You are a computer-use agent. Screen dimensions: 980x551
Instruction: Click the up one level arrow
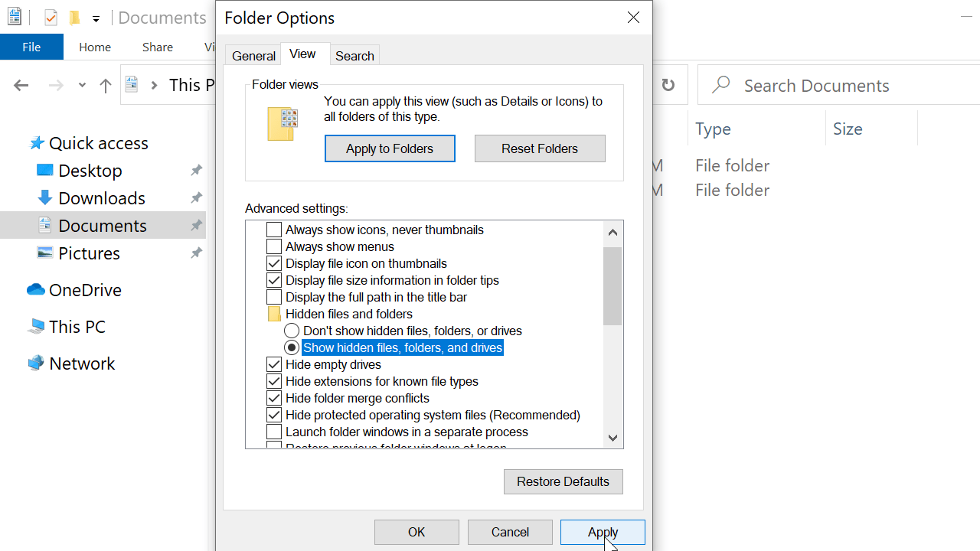pos(105,85)
